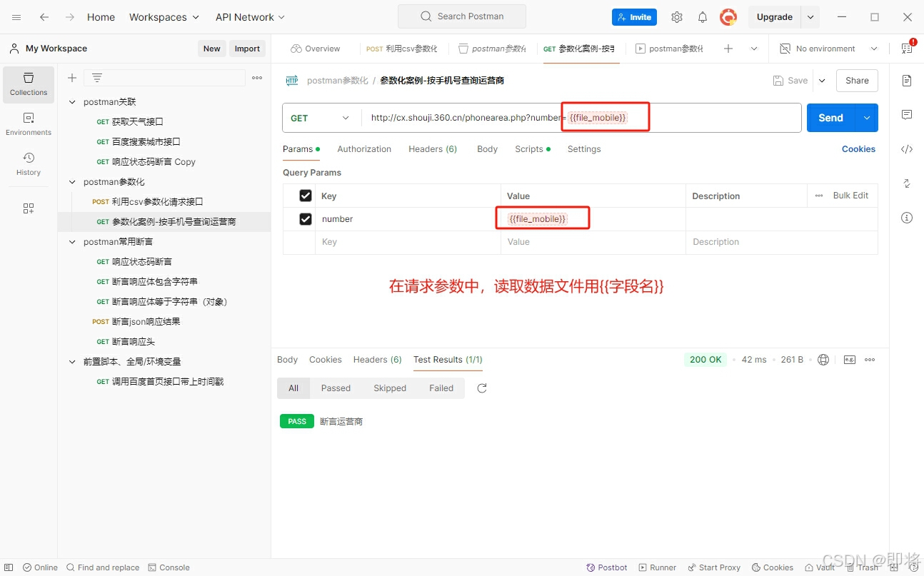Open the Upgrade dropdown arrow
924x576 pixels.
[x=810, y=17]
